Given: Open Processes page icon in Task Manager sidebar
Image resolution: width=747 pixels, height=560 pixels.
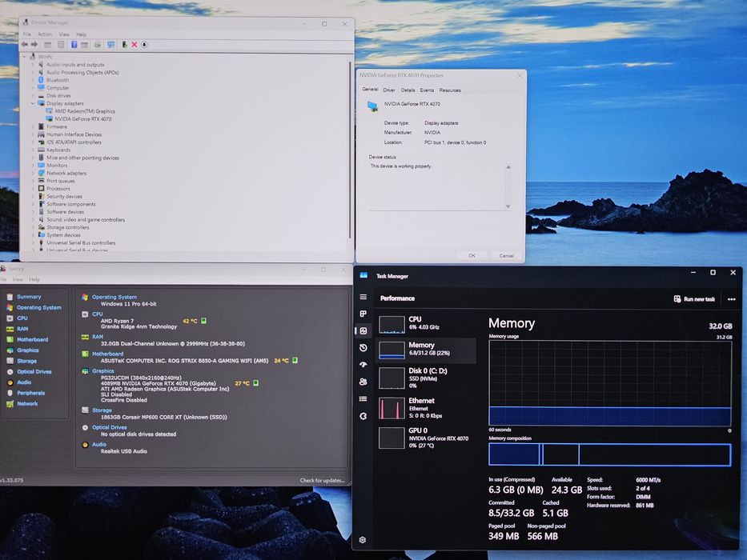Looking at the screenshot, I should tap(363, 314).
